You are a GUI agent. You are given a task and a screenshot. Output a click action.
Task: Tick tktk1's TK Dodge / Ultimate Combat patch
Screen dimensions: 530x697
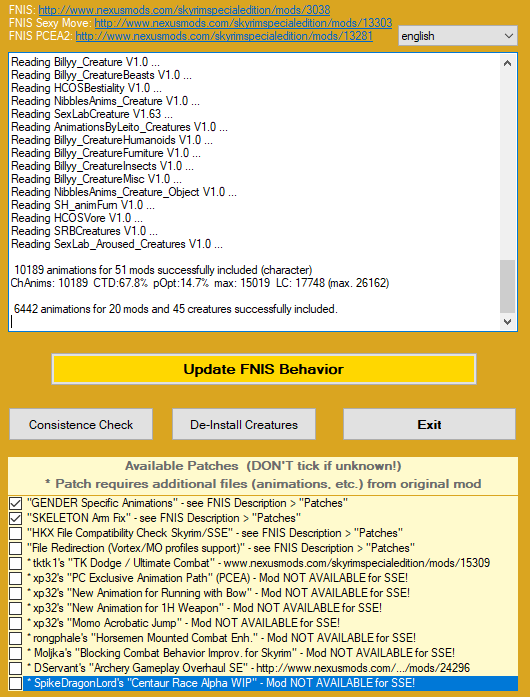pos(16,563)
